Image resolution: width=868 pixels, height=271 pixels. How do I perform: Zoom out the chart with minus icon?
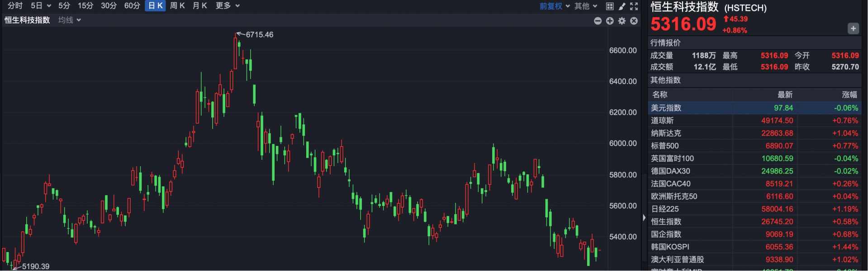(598, 21)
